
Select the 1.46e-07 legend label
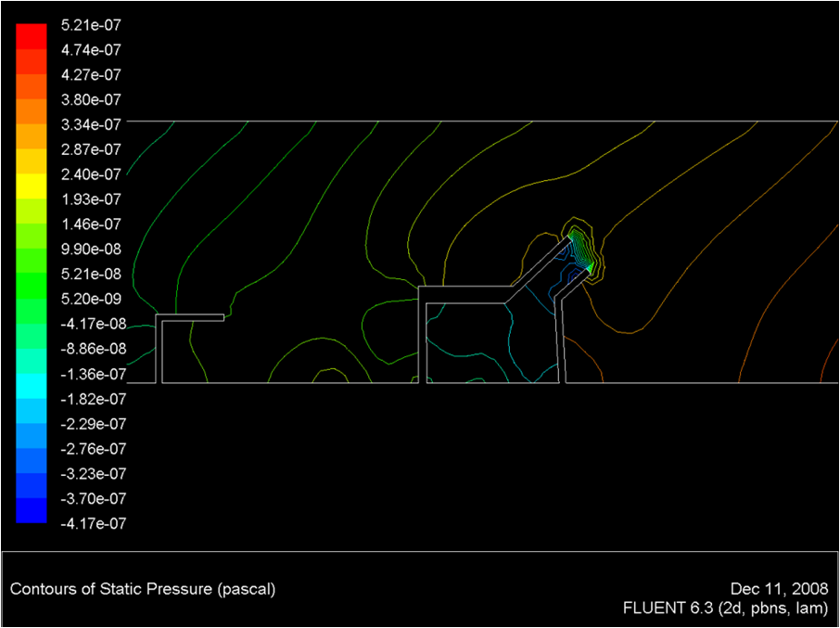coord(91,224)
